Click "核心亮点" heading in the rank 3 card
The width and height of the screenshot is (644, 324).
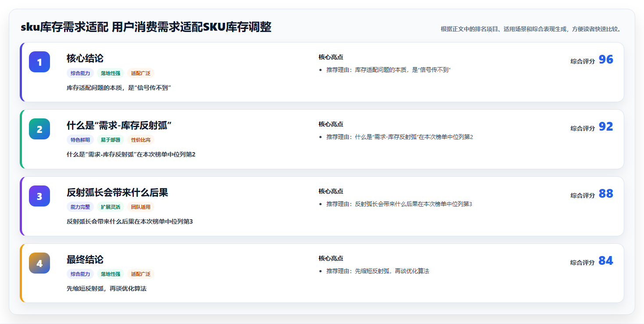[x=331, y=191]
